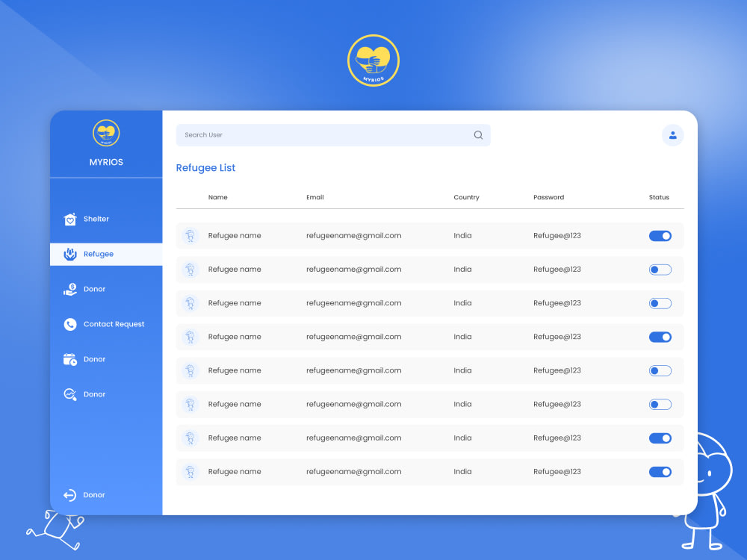Select 'India' in the seventh row
The width and height of the screenshot is (747, 560).
click(x=462, y=438)
